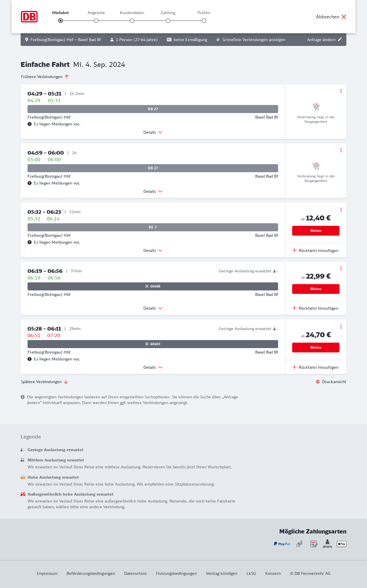Click the DB logo
This screenshot has width=367, height=588.
coord(29,17)
